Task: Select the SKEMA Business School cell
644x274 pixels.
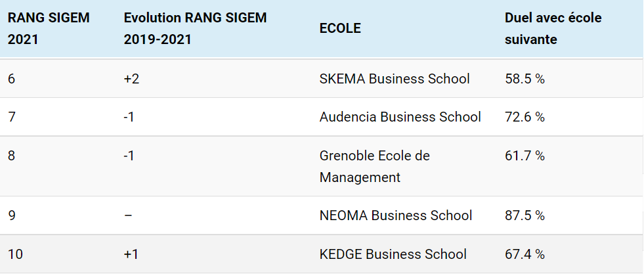Action: tap(395, 79)
